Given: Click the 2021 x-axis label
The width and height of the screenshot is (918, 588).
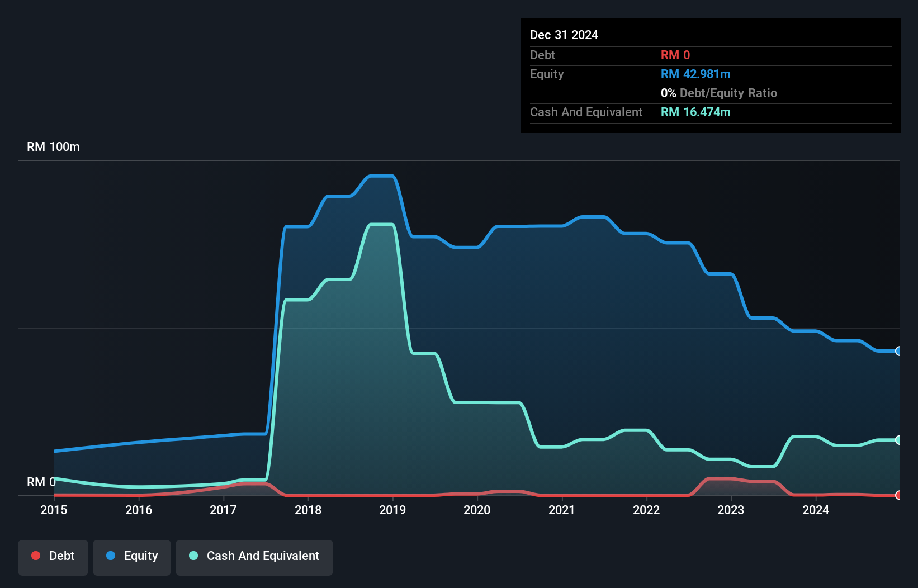Looking at the screenshot, I should tap(562, 510).
